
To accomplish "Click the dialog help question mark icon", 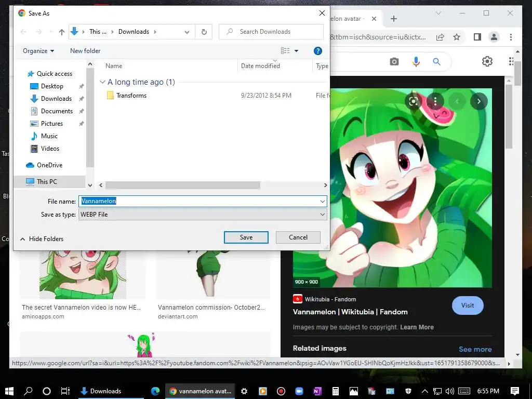I will (x=317, y=51).
